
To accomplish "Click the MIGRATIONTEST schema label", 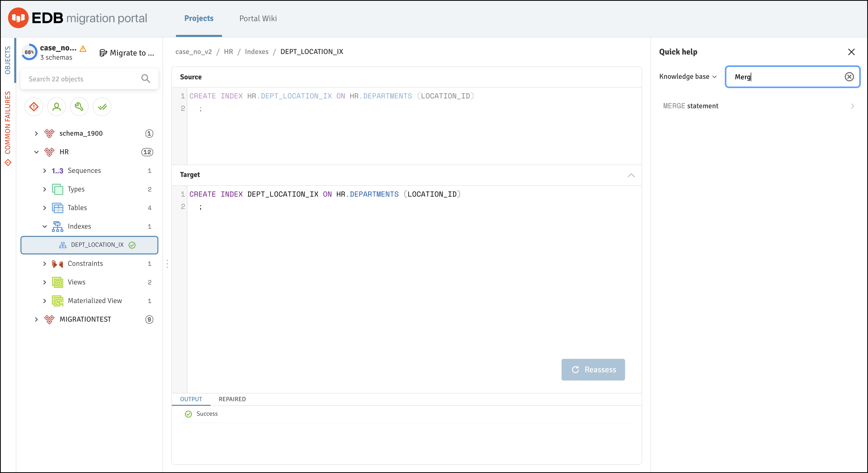I will (85, 319).
